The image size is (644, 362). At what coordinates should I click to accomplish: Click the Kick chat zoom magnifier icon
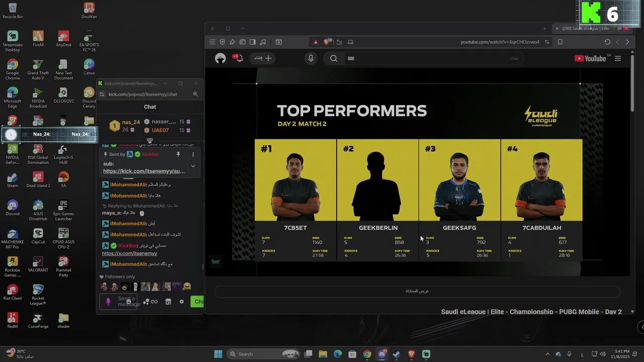[195, 94]
